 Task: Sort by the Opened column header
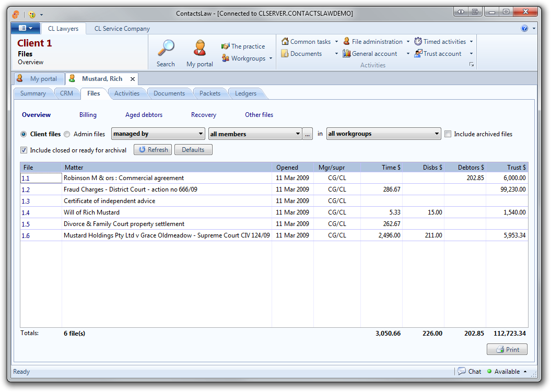click(292, 167)
